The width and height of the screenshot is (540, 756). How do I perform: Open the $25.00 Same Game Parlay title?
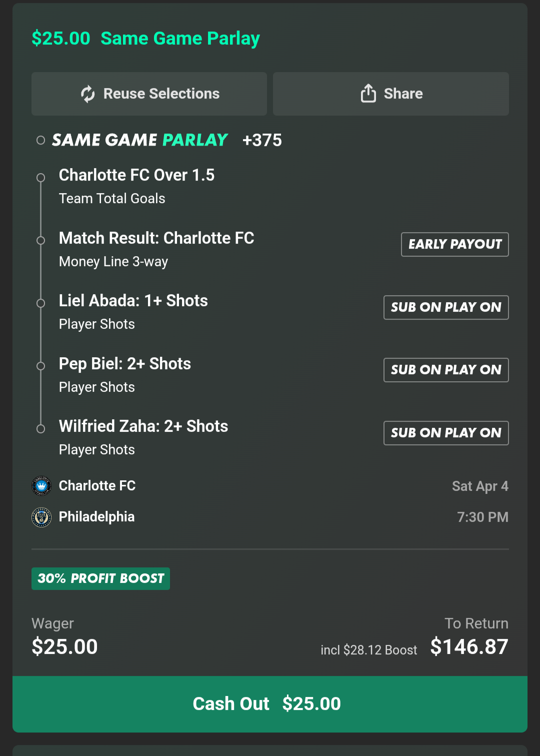145,39
